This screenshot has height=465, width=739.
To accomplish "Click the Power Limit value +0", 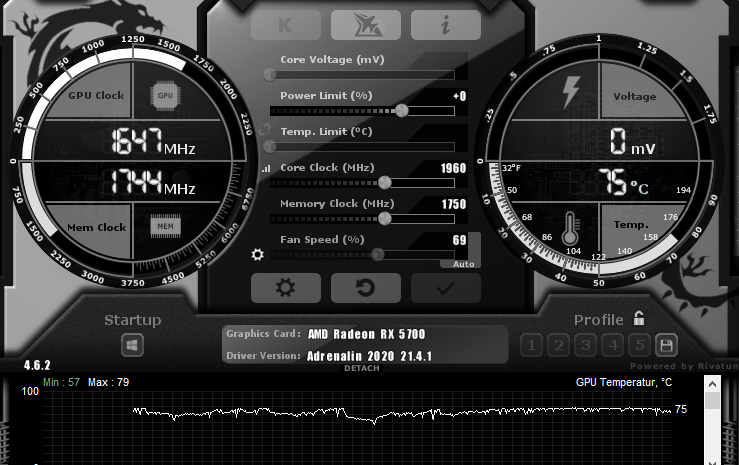I will 460,96.
